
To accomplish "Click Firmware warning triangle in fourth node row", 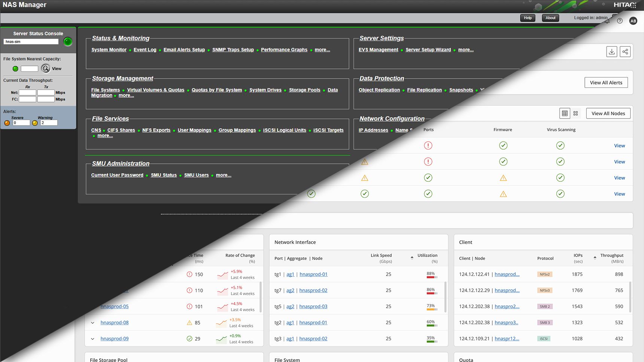I will (x=503, y=194).
